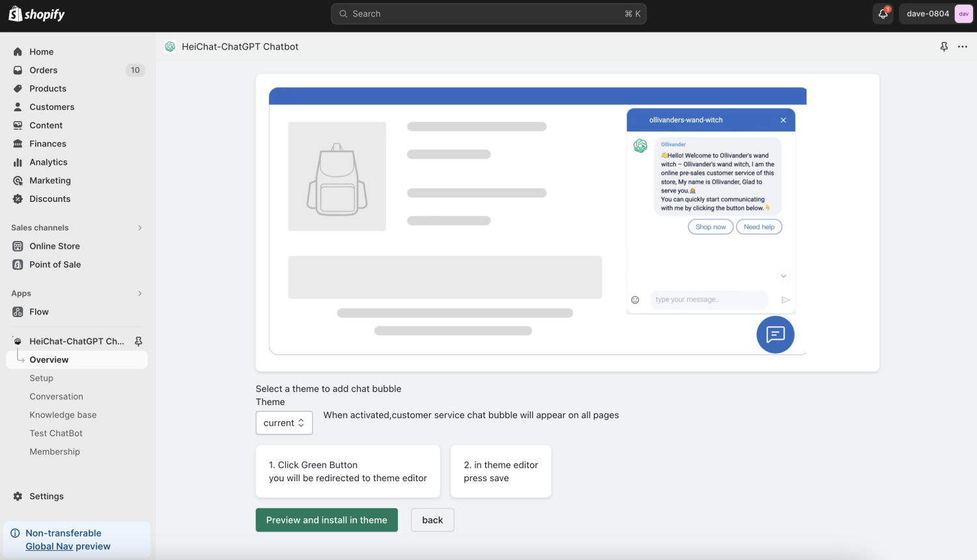
Task: Collapse chat preview using down chevron
Action: [x=784, y=276]
